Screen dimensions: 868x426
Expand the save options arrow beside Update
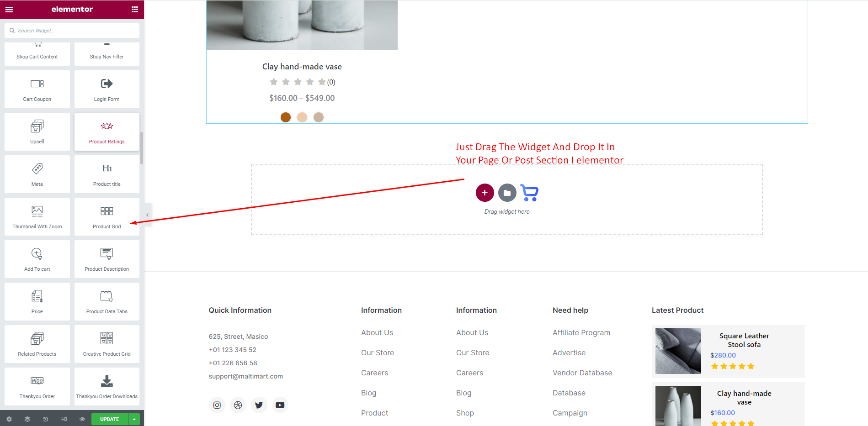134,419
